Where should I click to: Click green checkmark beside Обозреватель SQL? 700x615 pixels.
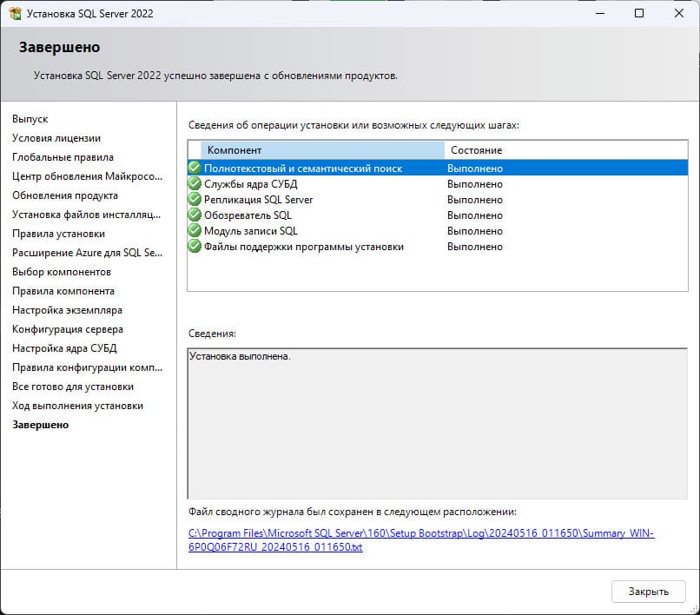pos(195,215)
